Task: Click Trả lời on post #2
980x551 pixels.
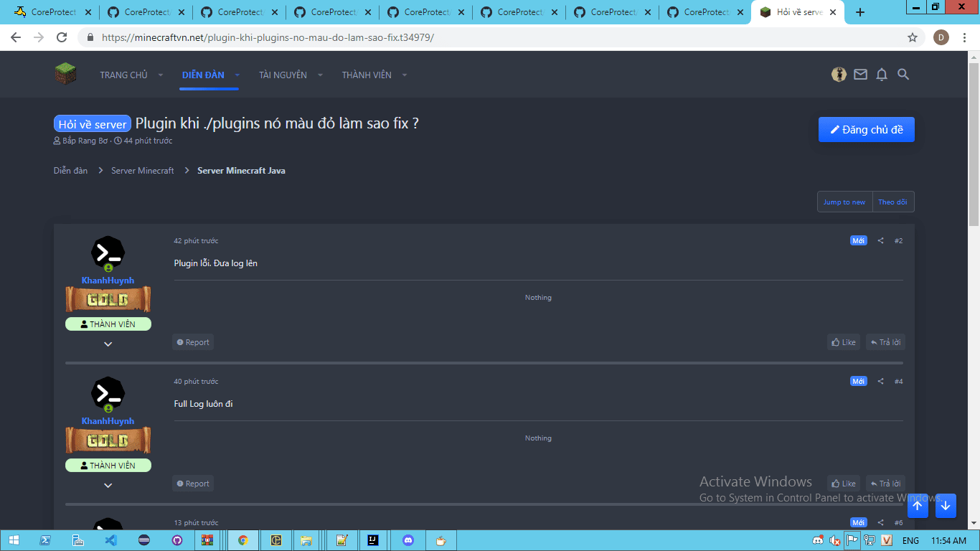Action: [x=885, y=342]
